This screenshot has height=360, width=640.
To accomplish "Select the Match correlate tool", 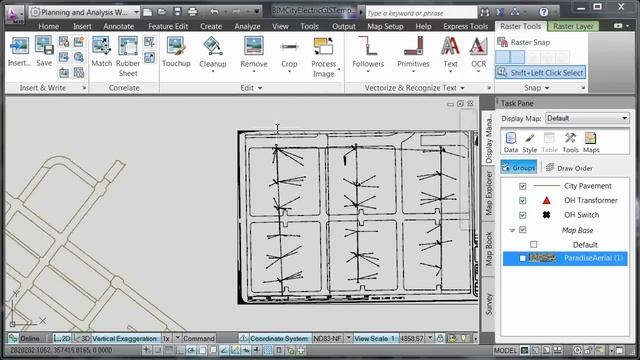I will (x=102, y=46).
